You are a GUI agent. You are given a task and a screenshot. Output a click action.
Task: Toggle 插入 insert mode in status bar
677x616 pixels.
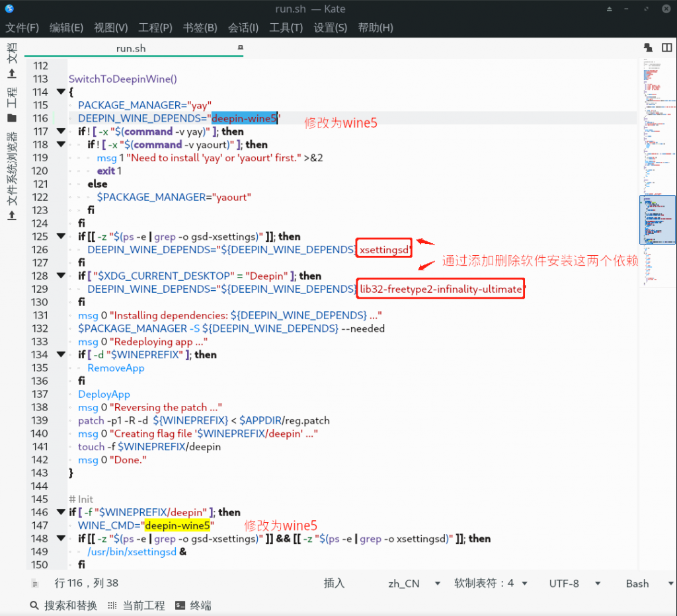click(334, 584)
